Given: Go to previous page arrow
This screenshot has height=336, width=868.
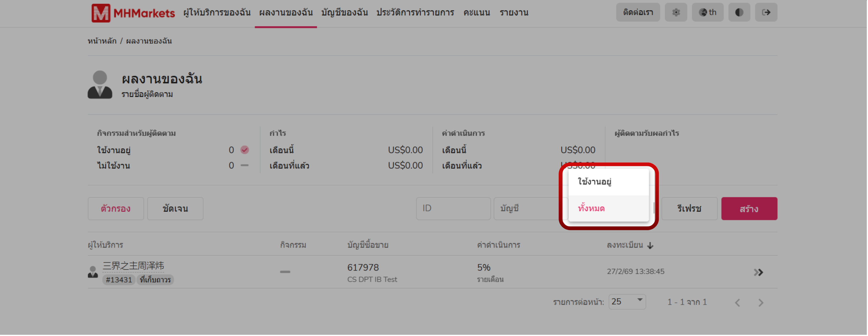Looking at the screenshot, I should tap(738, 303).
